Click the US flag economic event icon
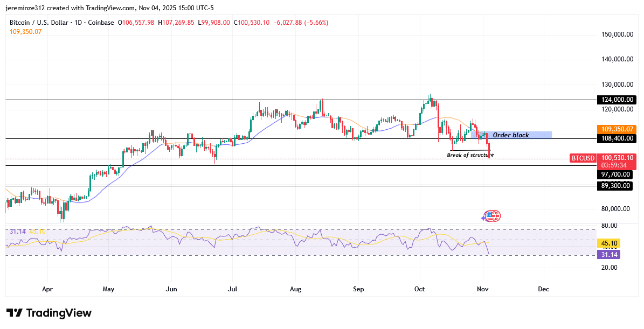The width and height of the screenshot is (644, 329). pyautogui.click(x=491, y=215)
